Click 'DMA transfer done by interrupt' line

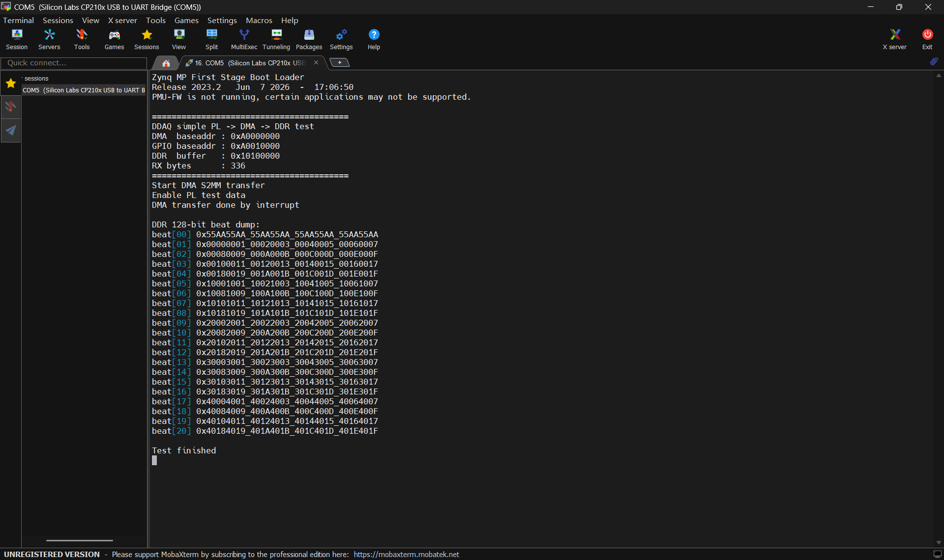pos(225,205)
